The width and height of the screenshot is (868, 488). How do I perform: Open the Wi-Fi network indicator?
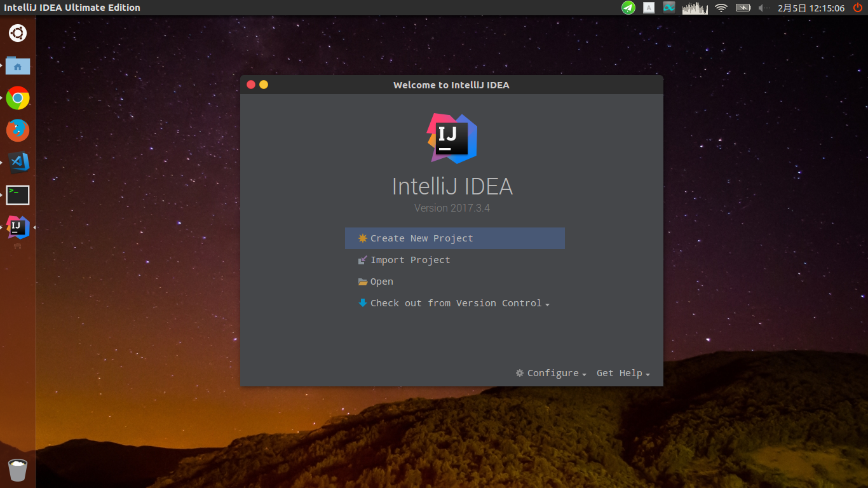tap(721, 8)
